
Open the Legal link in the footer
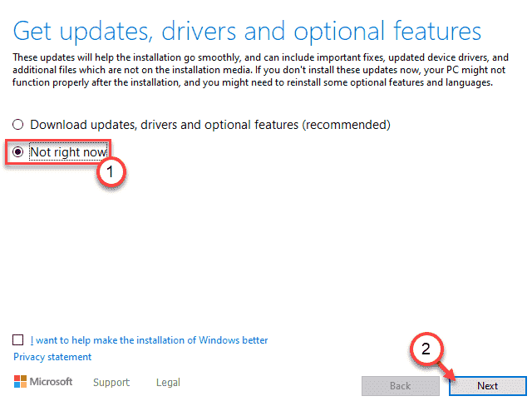point(169,383)
